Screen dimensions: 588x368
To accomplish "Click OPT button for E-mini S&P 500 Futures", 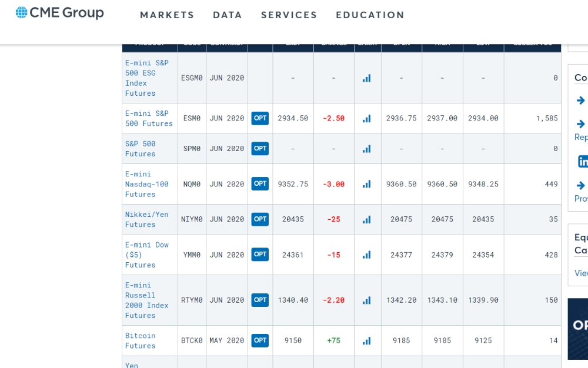I will coord(260,118).
